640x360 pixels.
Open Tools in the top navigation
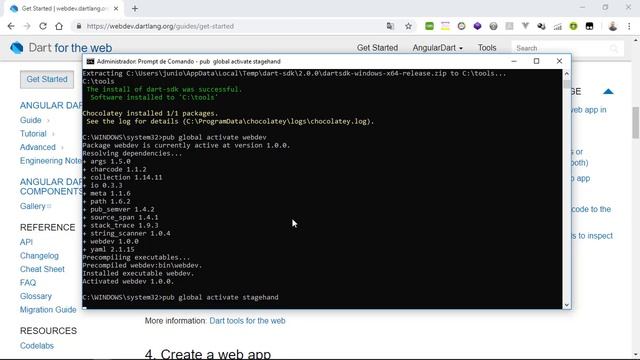pyautogui.click(x=487, y=48)
